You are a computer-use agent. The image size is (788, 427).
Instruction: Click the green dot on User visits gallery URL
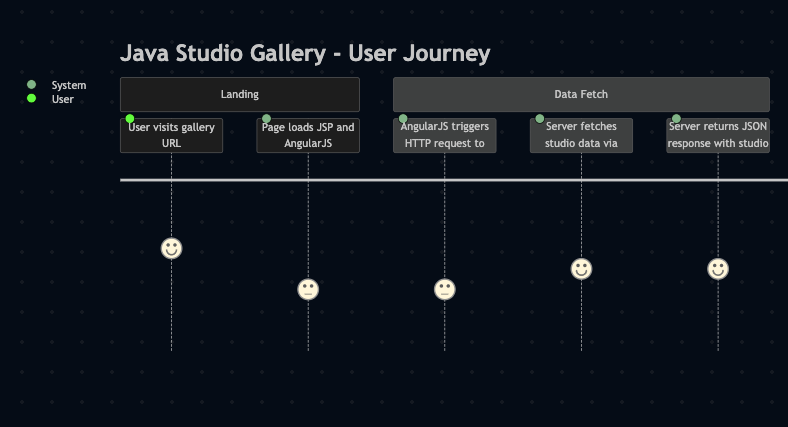pyautogui.click(x=130, y=119)
